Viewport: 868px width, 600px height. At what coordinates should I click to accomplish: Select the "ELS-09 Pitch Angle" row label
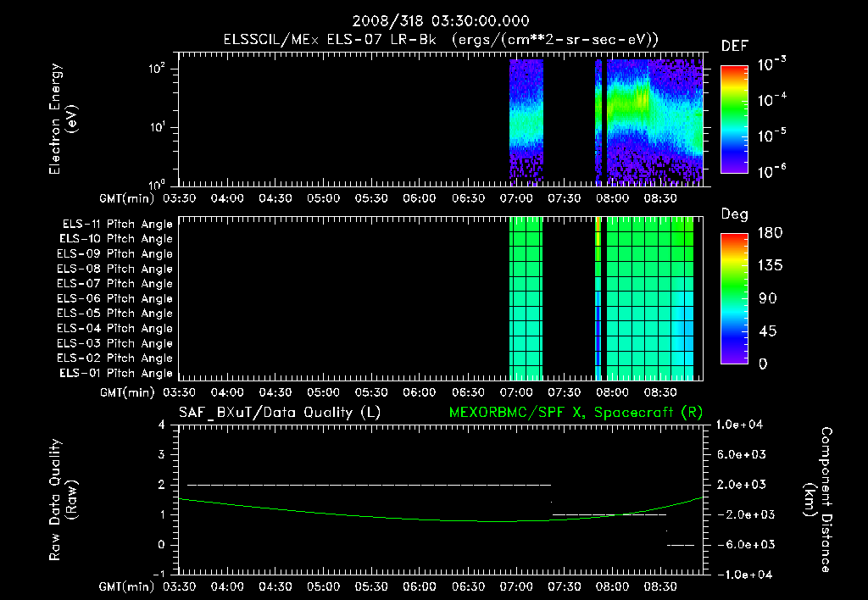tap(115, 254)
